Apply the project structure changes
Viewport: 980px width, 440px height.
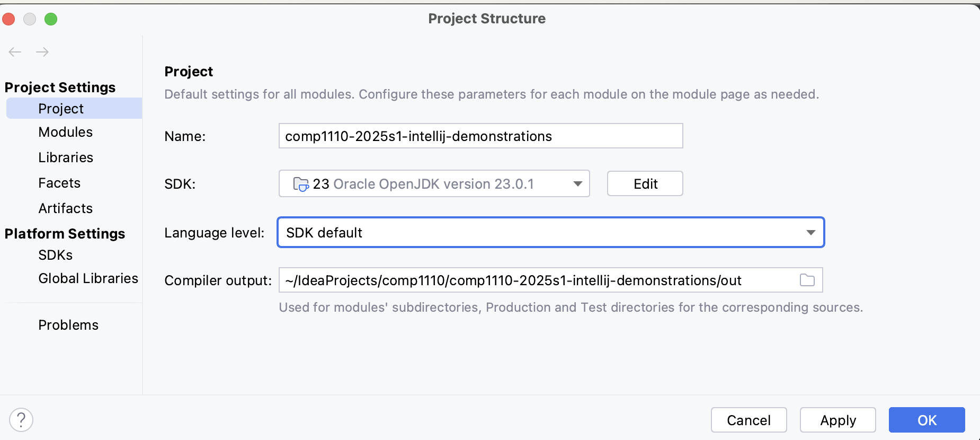point(838,420)
